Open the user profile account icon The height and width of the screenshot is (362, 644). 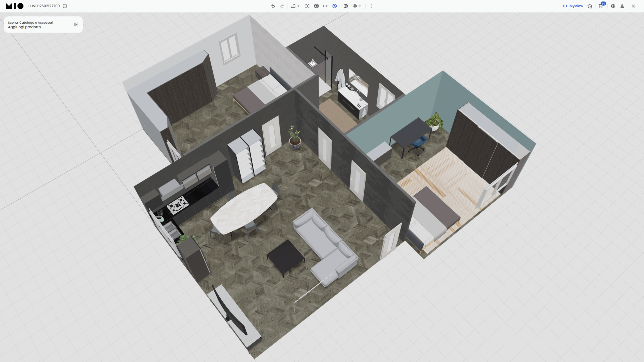tap(622, 6)
